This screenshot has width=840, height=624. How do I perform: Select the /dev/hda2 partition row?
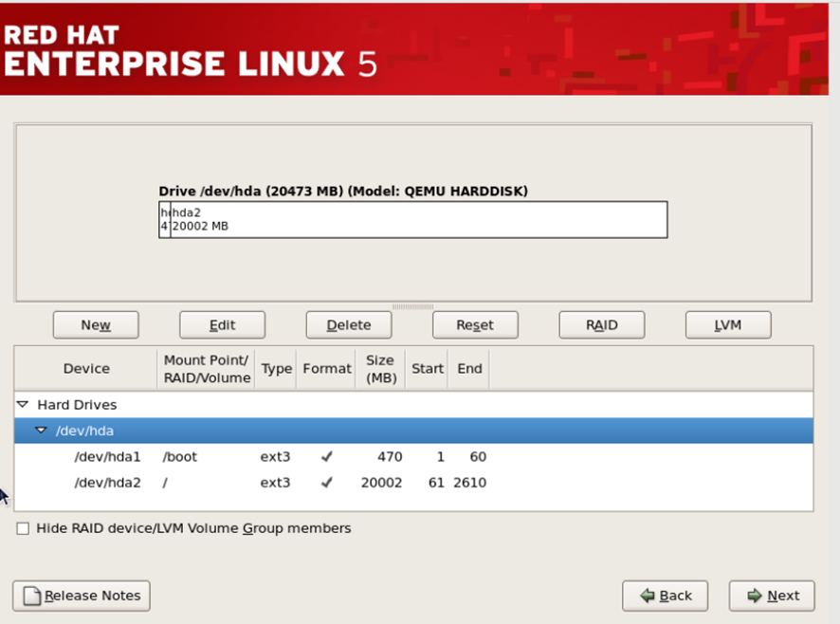click(413, 483)
